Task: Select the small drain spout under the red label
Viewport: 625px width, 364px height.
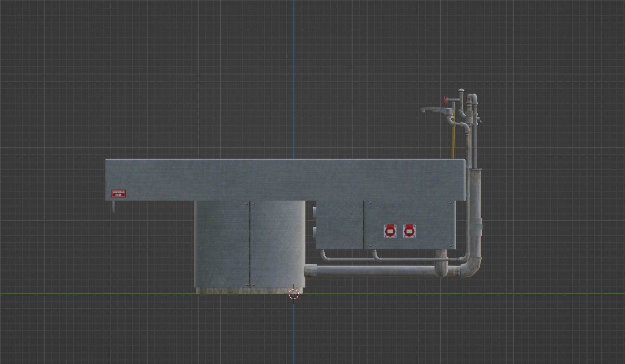Action: (x=113, y=206)
